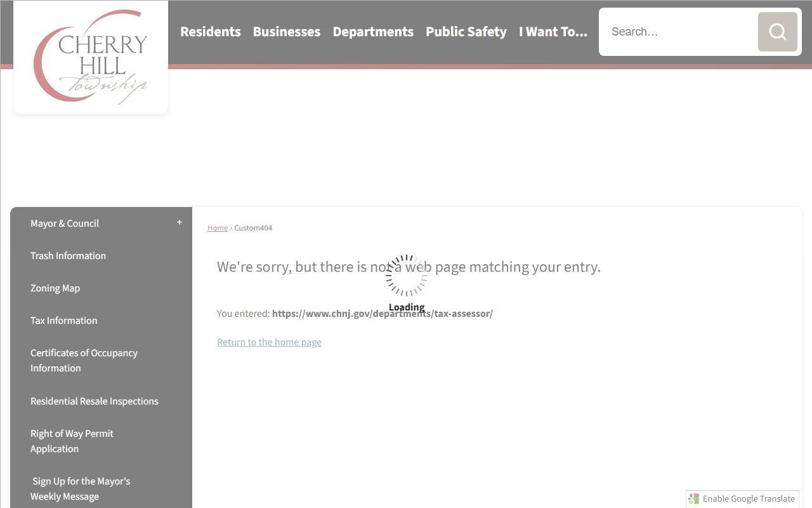Click inside the Search input field
The height and width of the screenshot is (508, 812).
[x=679, y=32]
